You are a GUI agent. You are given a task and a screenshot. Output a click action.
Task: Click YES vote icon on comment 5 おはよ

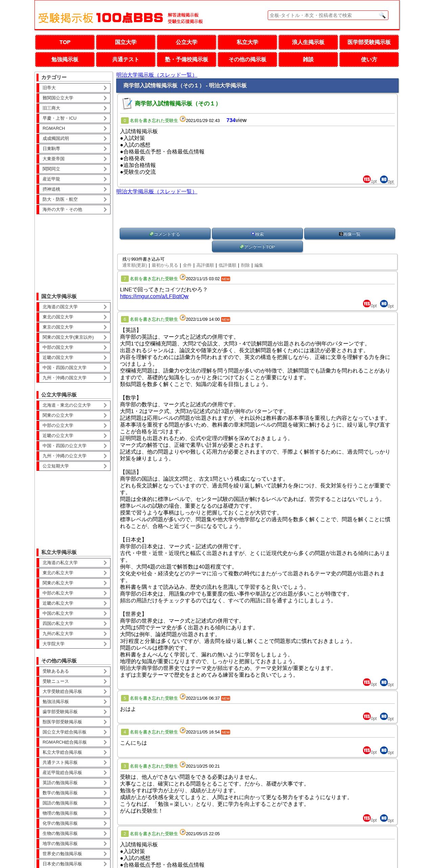pos(367,716)
